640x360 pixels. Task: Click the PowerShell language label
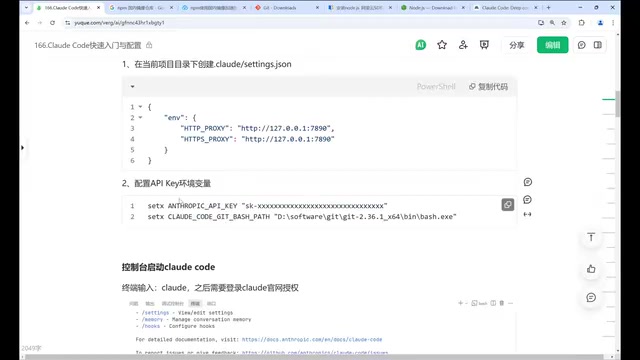point(436,87)
